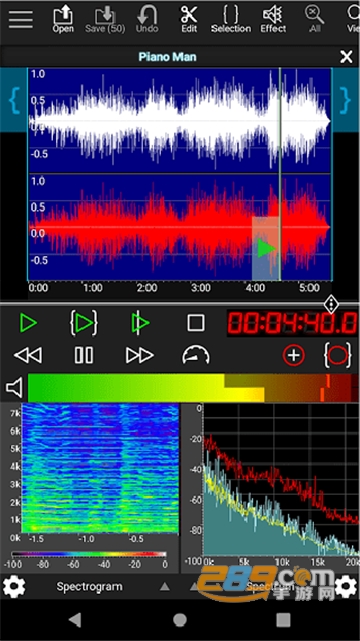This screenshot has height=641, width=360.
Task: Fast forward with double right arrows
Action: [x=140, y=355]
